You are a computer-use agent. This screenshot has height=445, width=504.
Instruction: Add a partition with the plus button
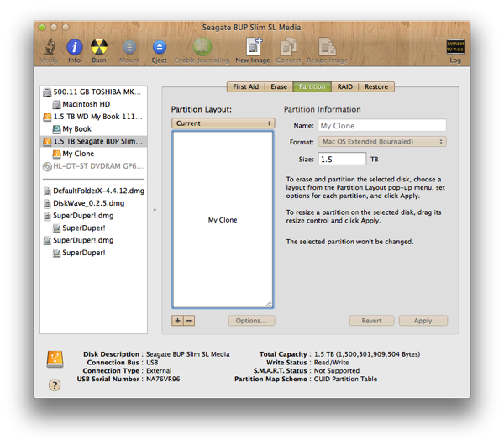pyautogui.click(x=177, y=321)
